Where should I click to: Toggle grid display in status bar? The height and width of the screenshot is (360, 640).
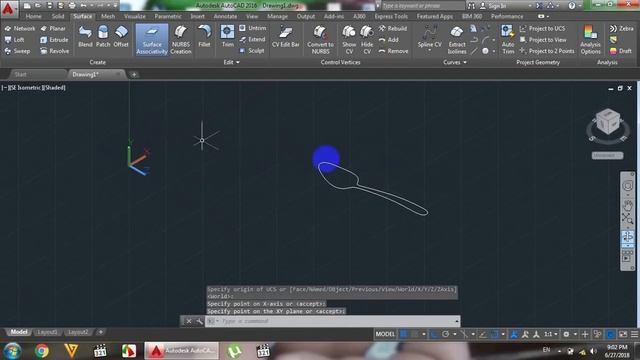coord(404,334)
